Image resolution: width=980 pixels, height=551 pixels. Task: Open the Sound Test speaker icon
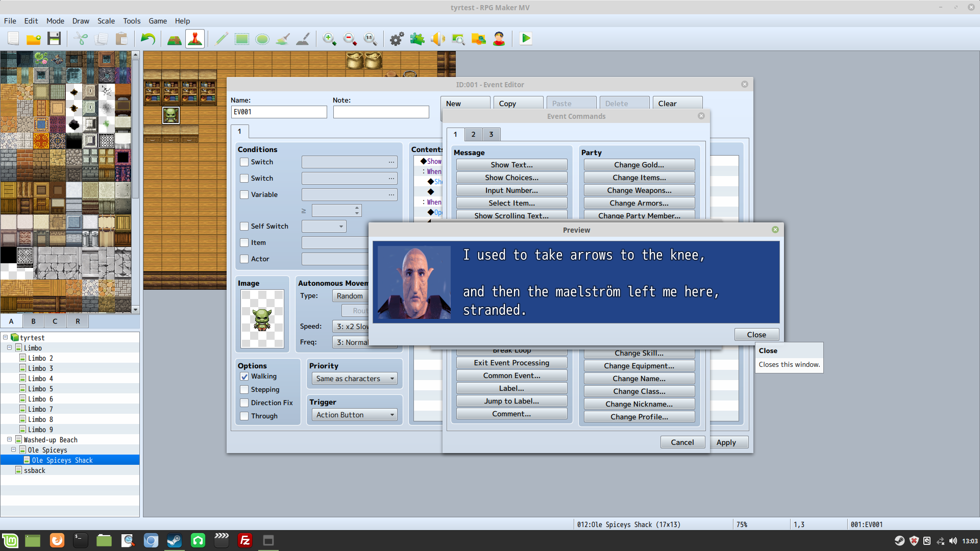(x=437, y=39)
